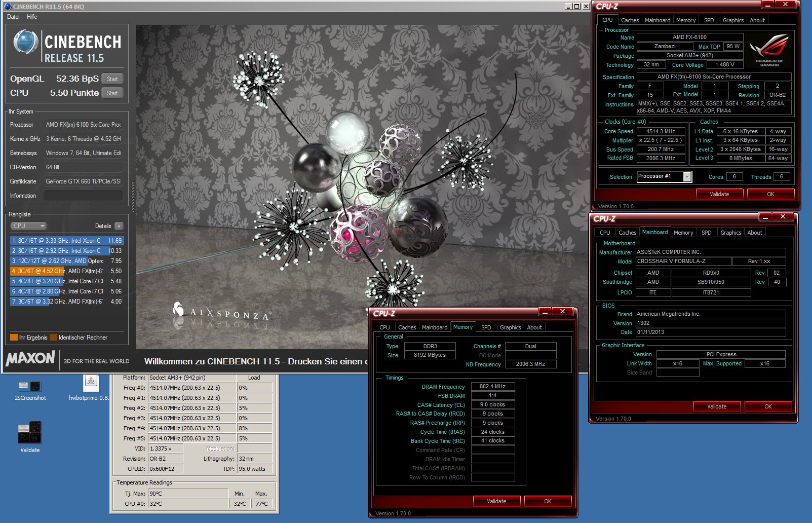This screenshot has height=523, width=812.
Task: Click the Prozessor field AMD FX-6100 in Cinebench
Action: click(83, 125)
